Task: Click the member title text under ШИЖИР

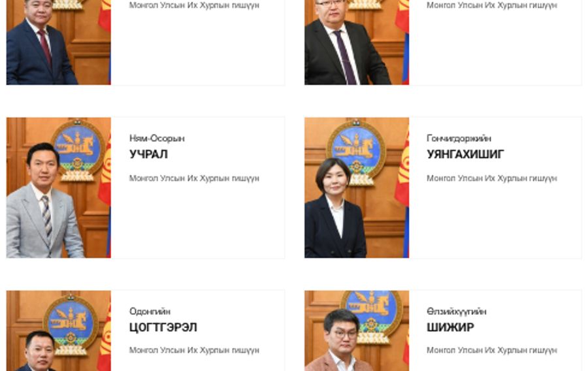Action: tap(492, 350)
